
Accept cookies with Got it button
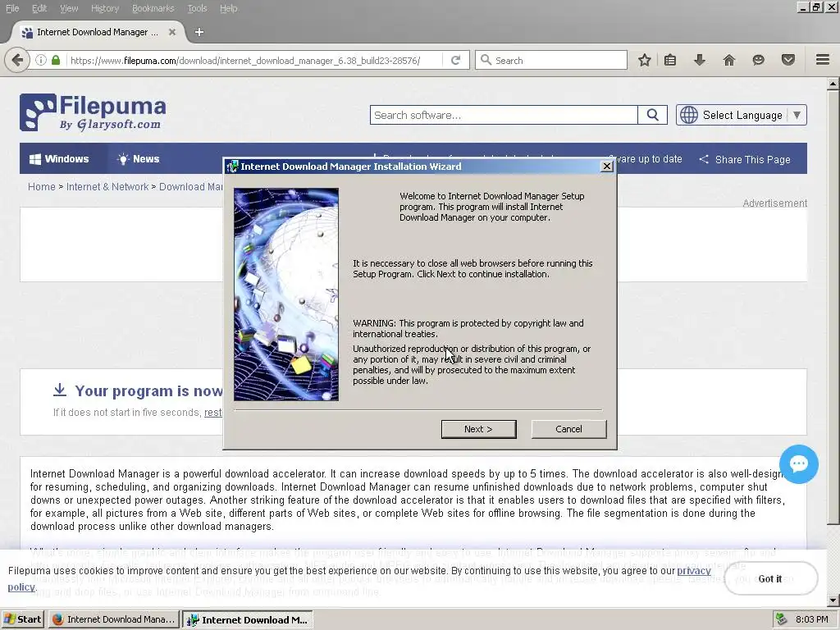click(x=770, y=578)
